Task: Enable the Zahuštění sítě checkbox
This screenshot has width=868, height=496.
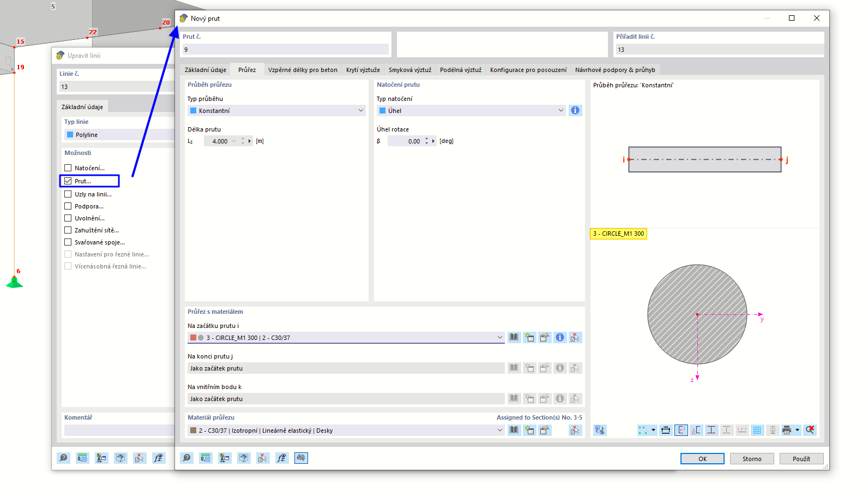Action: pos(68,230)
